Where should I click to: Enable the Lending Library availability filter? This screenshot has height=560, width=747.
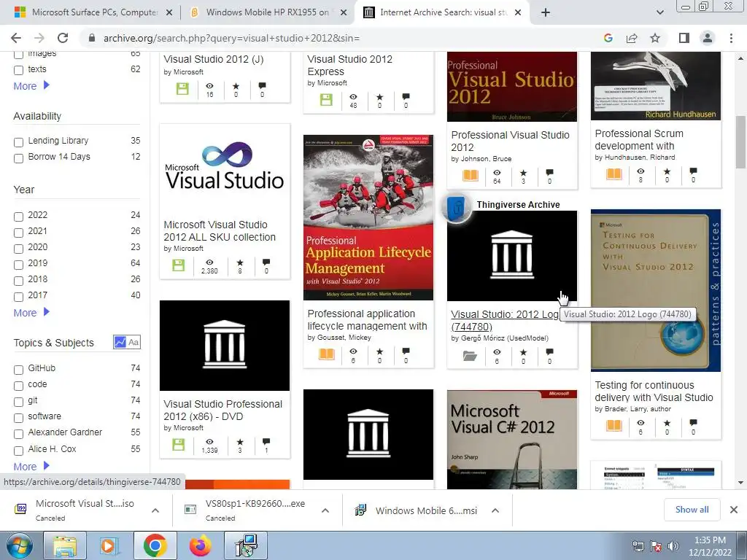(18, 142)
